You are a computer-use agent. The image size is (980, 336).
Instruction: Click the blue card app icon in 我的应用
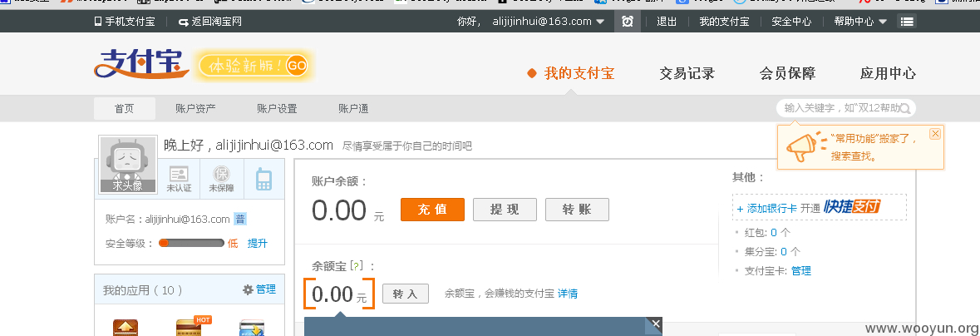pos(252,327)
